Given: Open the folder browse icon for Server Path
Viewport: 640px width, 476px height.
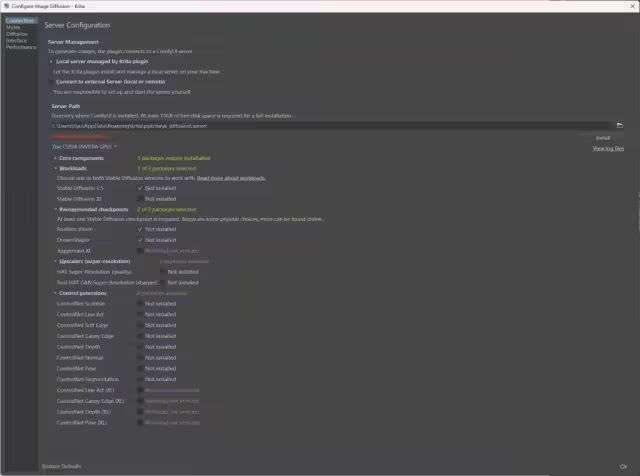Looking at the screenshot, I should pos(620,126).
